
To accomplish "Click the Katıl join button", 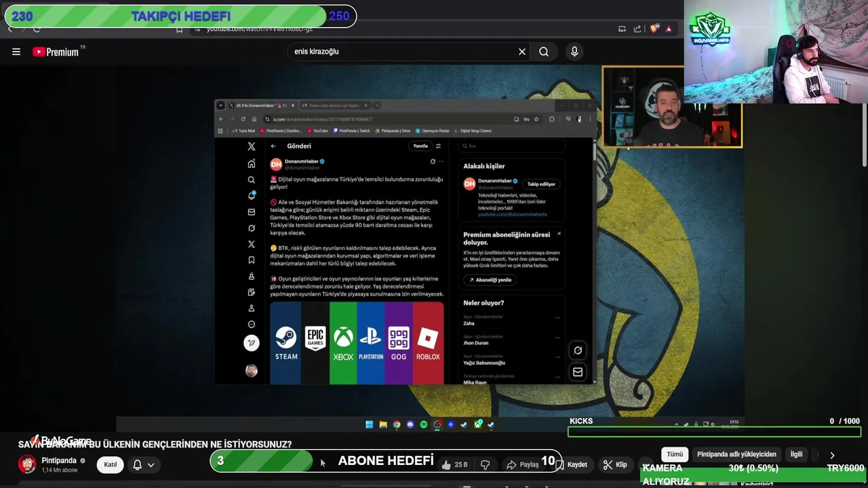I will tap(111, 464).
